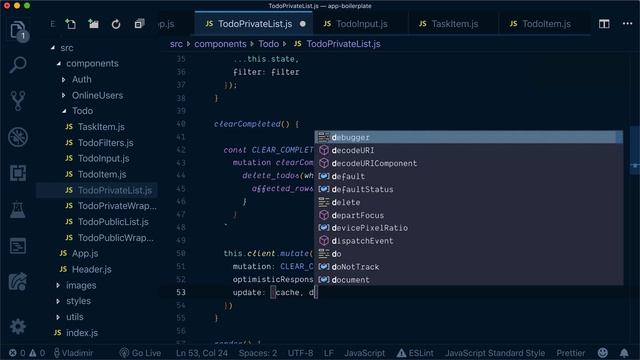Select the debugger autocomplete suggestion
The height and width of the screenshot is (360, 640).
[x=469, y=138]
